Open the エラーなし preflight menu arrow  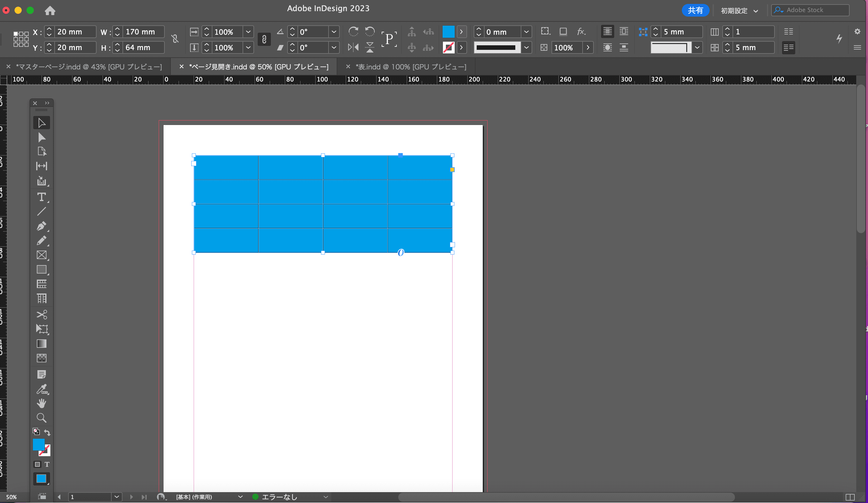coord(326,497)
